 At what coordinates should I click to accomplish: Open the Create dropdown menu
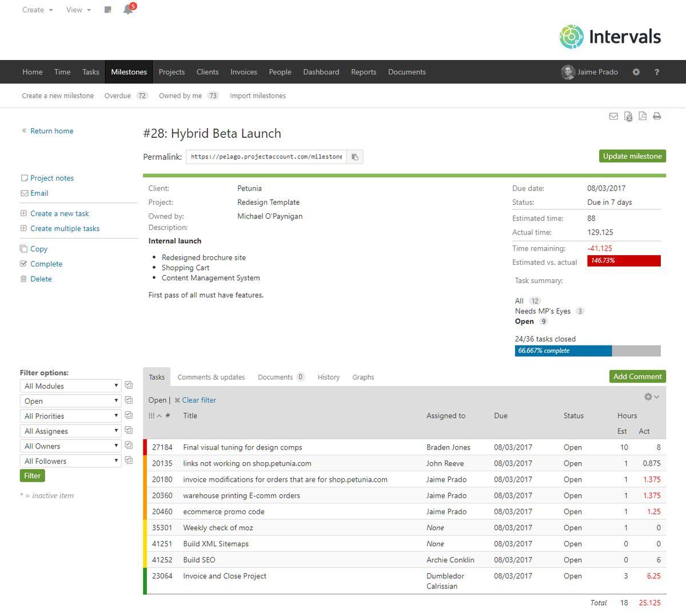[37, 10]
